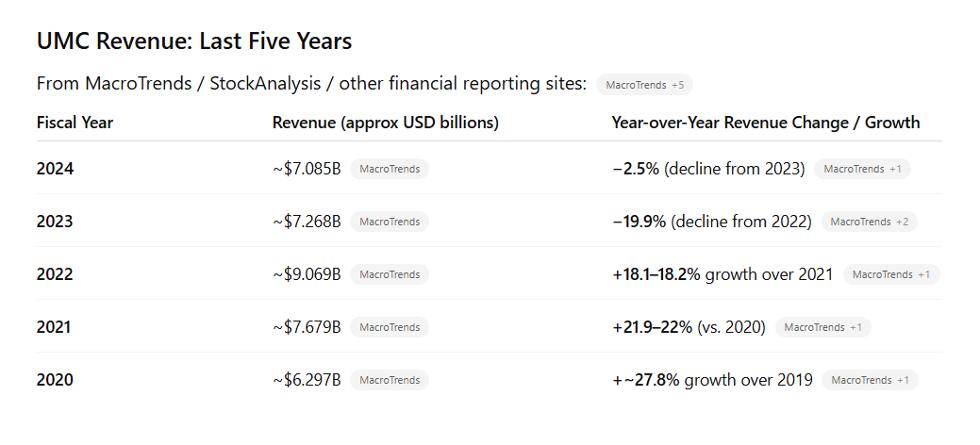
Task: Click MacroTrends +2 chip in 2023 row
Action: [869, 222]
